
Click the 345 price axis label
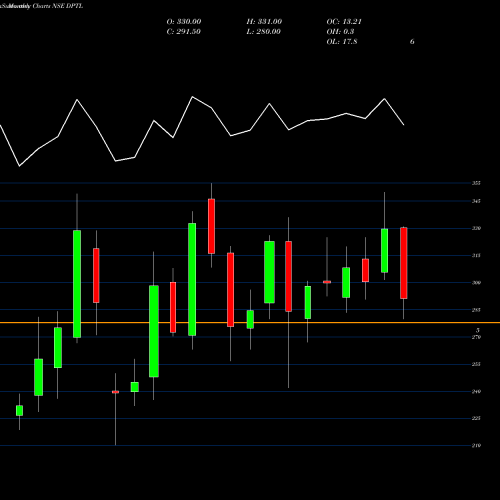tap(476, 201)
